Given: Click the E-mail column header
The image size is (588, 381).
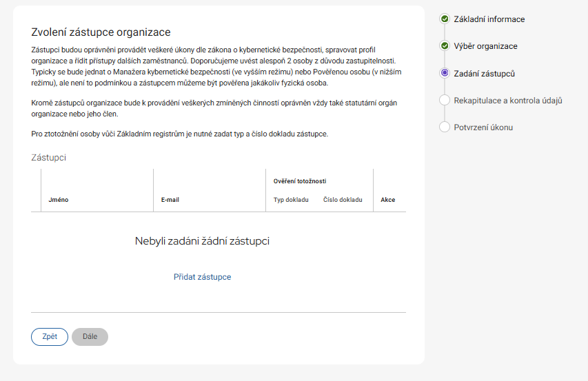Looking at the screenshot, I should click(x=170, y=200).
